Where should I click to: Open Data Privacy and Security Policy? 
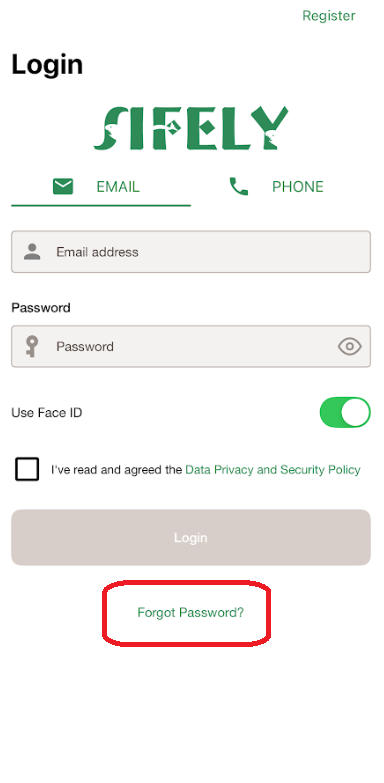(273, 470)
